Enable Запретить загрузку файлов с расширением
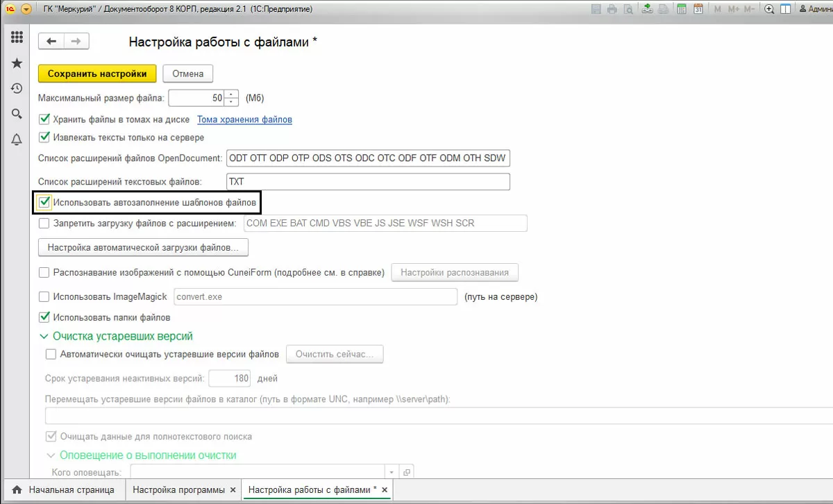This screenshot has width=833, height=504. (44, 224)
